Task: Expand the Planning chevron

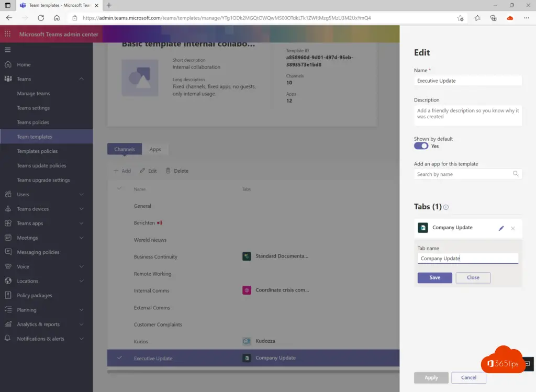Action: pyautogui.click(x=81, y=310)
